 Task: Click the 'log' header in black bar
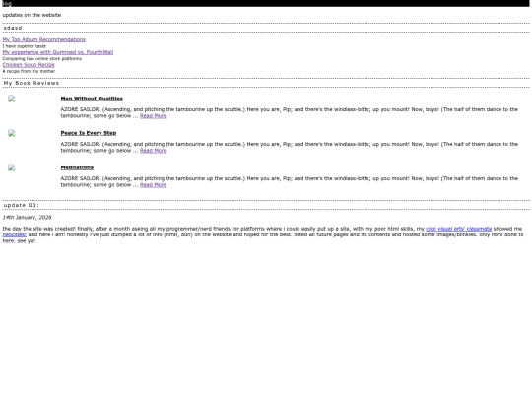click(x=7, y=3)
